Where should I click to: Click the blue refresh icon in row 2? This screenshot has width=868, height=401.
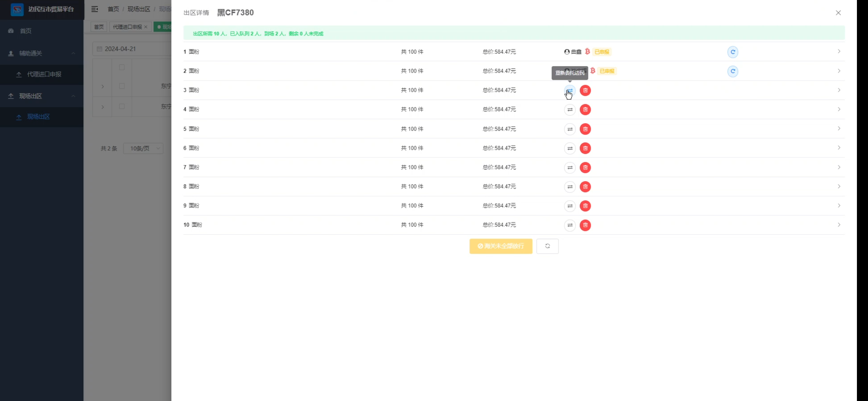(x=733, y=71)
